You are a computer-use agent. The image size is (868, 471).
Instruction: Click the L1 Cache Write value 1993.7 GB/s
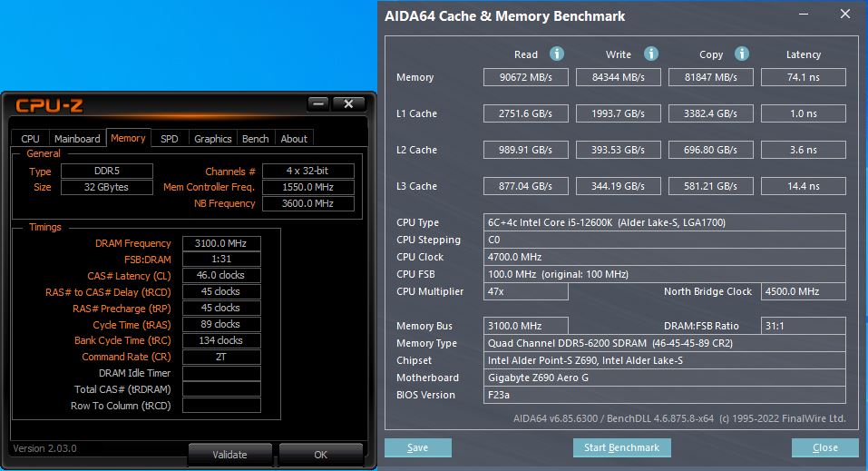[x=619, y=113]
